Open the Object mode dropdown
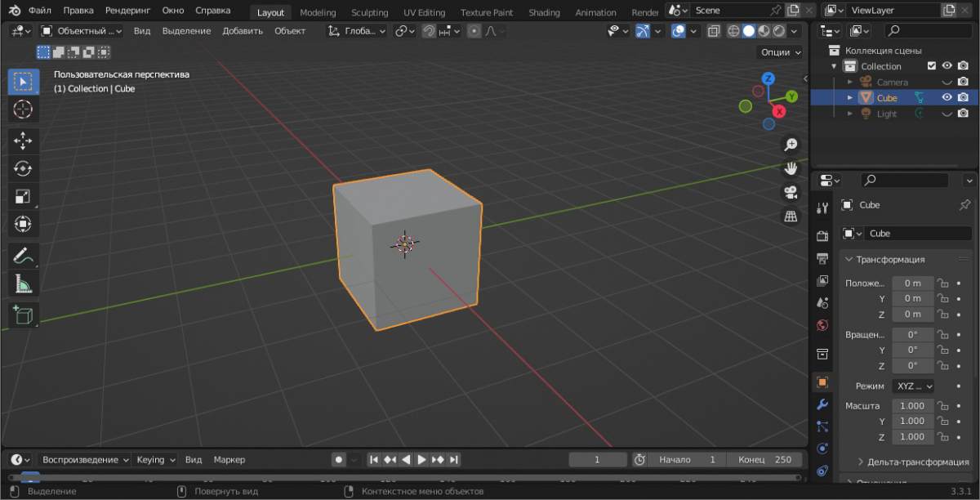Image resolution: width=980 pixels, height=500 pixels. coord(81,31)
